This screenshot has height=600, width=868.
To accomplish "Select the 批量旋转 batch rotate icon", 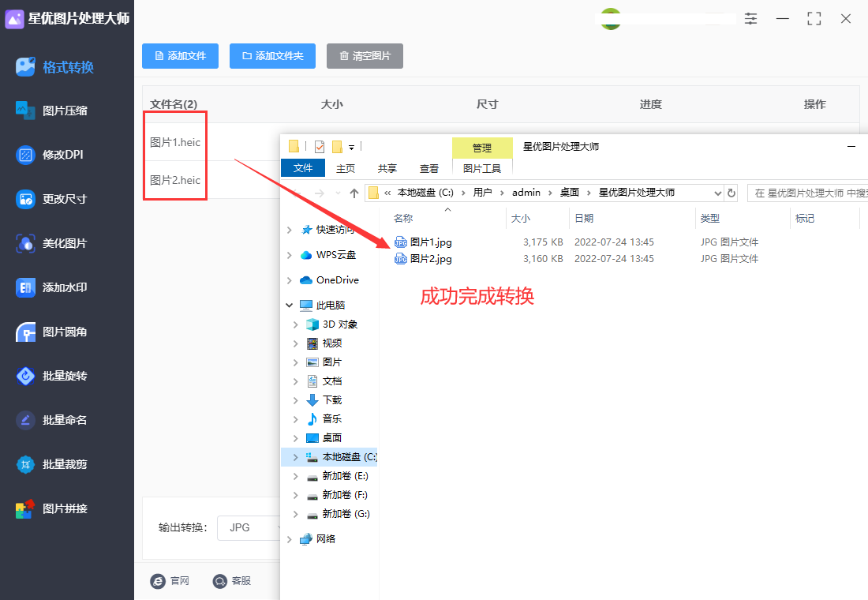I will (25, 376).
